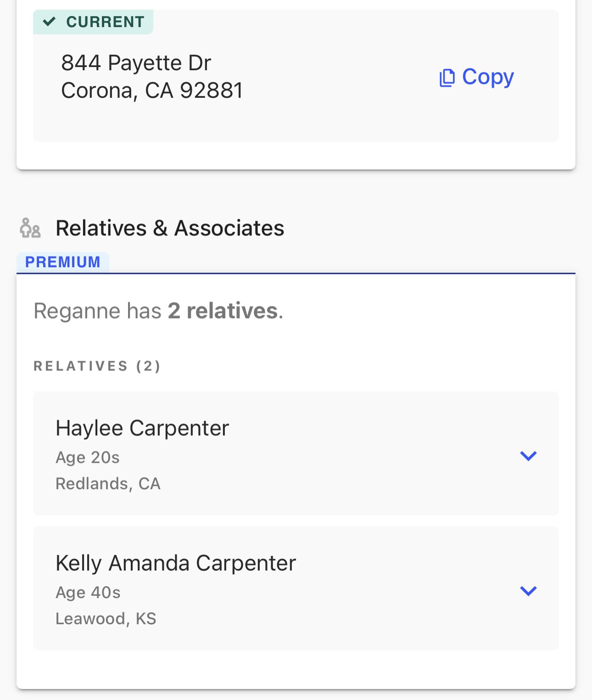Expand Haylee Carpenter details chevron
Image resolution: width=592 pixels, height=700 pixels.
(528, 455)
